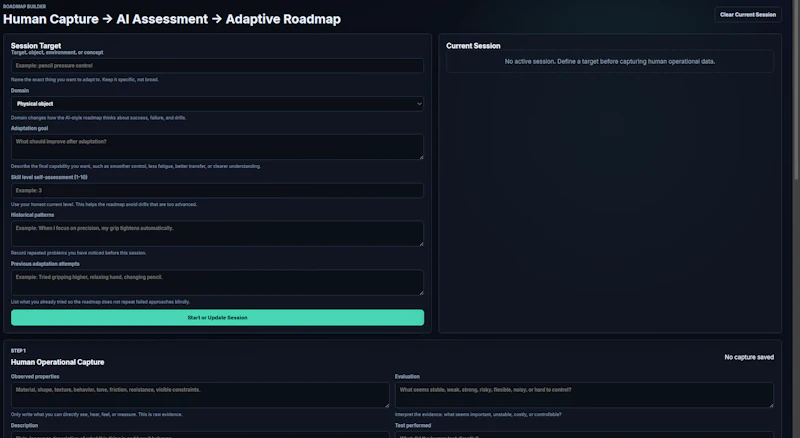The width and height of the screenshot is (800, 438).
Task: Focus the Observed properties text area
Action: [200, 395]
